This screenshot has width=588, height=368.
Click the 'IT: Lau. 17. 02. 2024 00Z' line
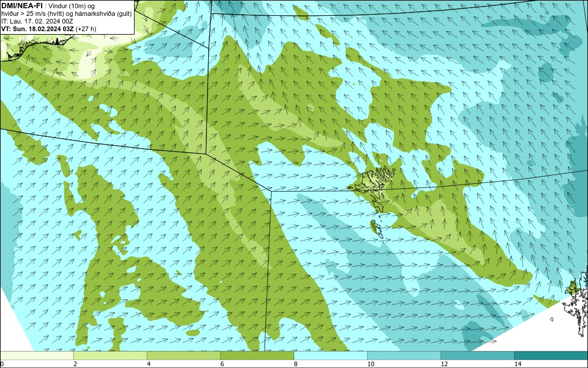pos(37,21)
